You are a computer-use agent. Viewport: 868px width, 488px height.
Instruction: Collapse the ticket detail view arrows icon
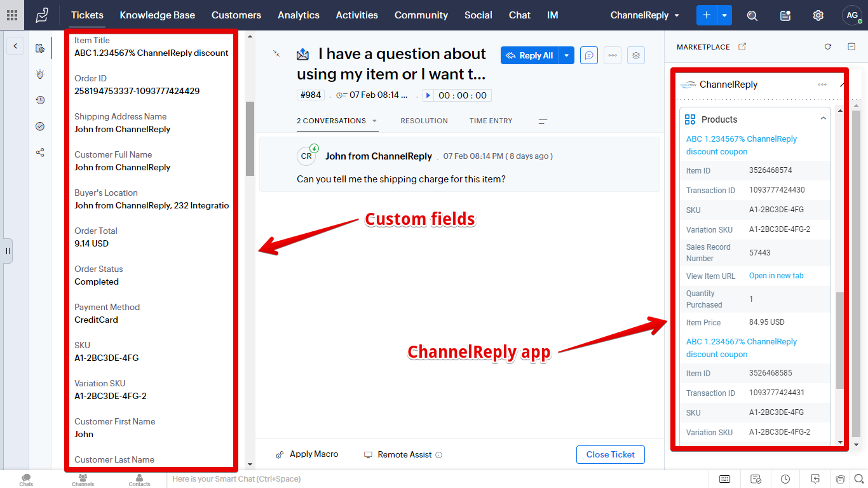[x=276, y=54]
